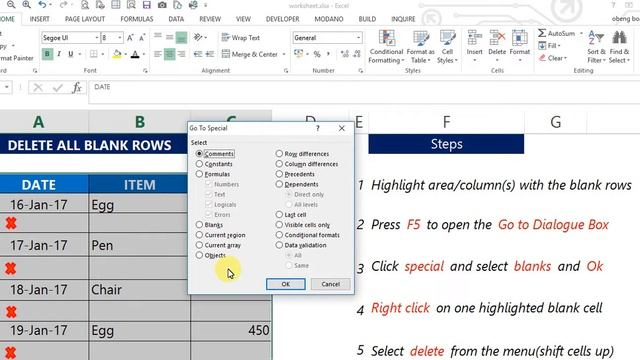
Task: Click the AutoSum sigma button
Action: click(556, 33)
